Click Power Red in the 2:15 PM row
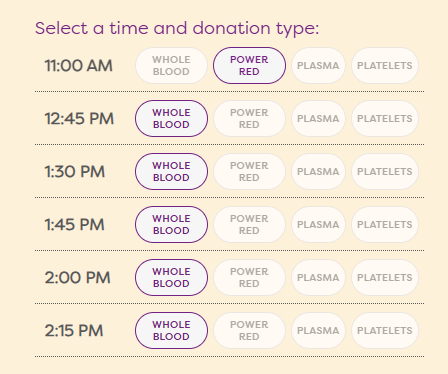 pos(249,331)
